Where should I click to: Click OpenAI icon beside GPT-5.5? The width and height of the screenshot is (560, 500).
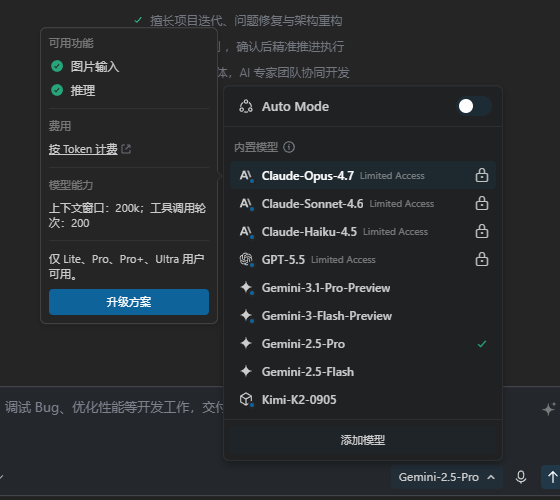tap(246, 259)
